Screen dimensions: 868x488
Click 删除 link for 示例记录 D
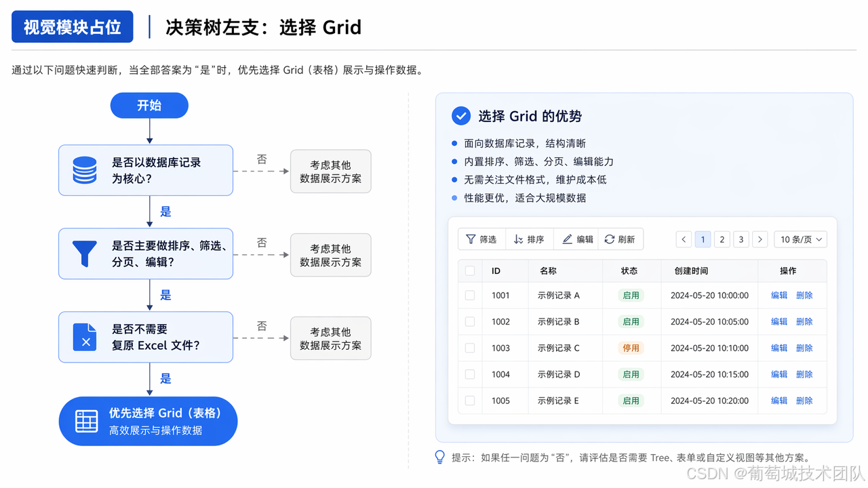click(804, 374)
